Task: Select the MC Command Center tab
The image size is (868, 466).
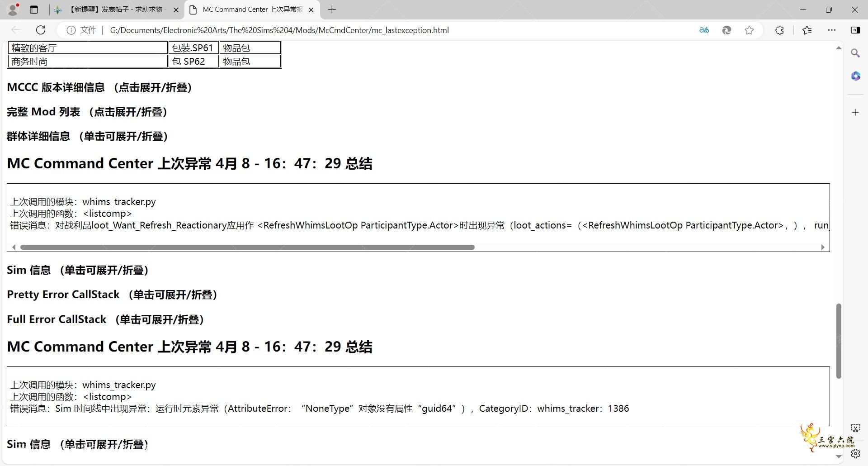Action: [x=252, y=10]
